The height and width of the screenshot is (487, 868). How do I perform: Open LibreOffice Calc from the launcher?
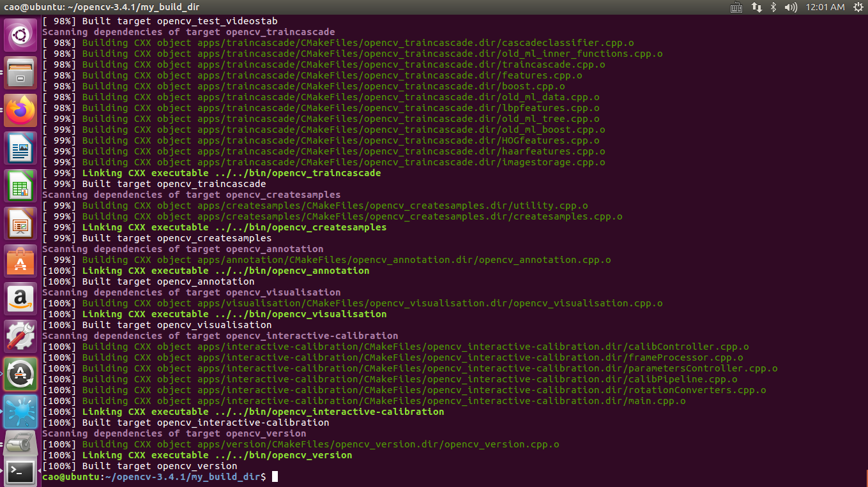click(20, 186)
